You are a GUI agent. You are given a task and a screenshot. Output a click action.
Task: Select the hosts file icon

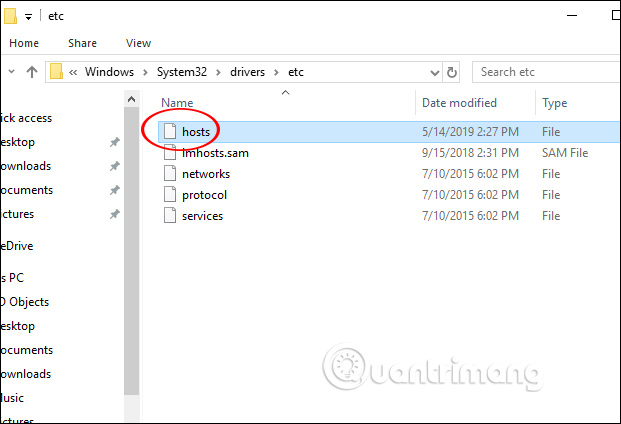point(169,132)
